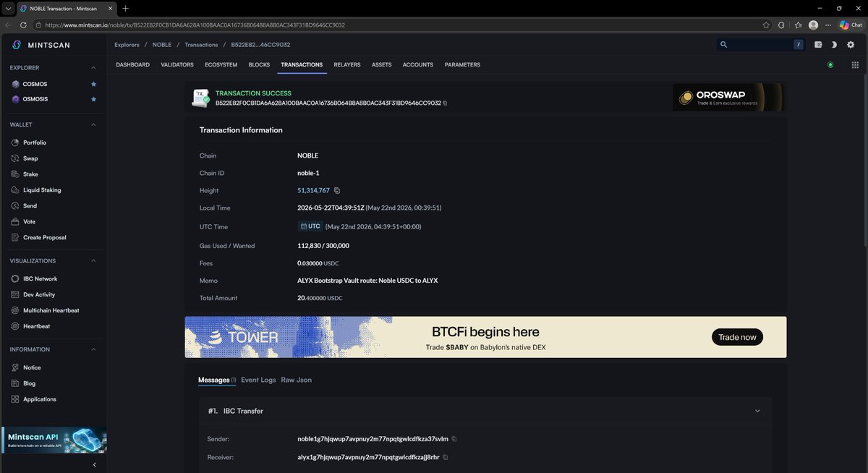Open Heartbeat visualization
This screenshot has width=868, height=473.
point(36,326)
